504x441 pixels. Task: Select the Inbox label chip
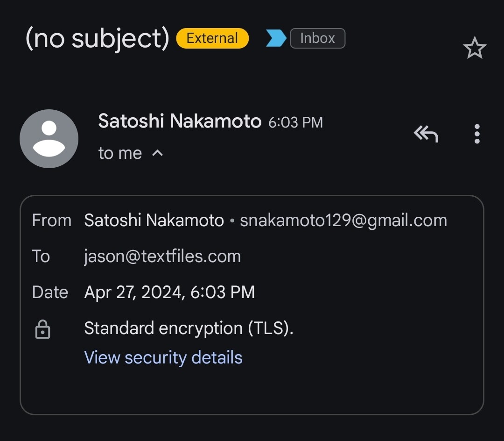[x=317, y=38]
